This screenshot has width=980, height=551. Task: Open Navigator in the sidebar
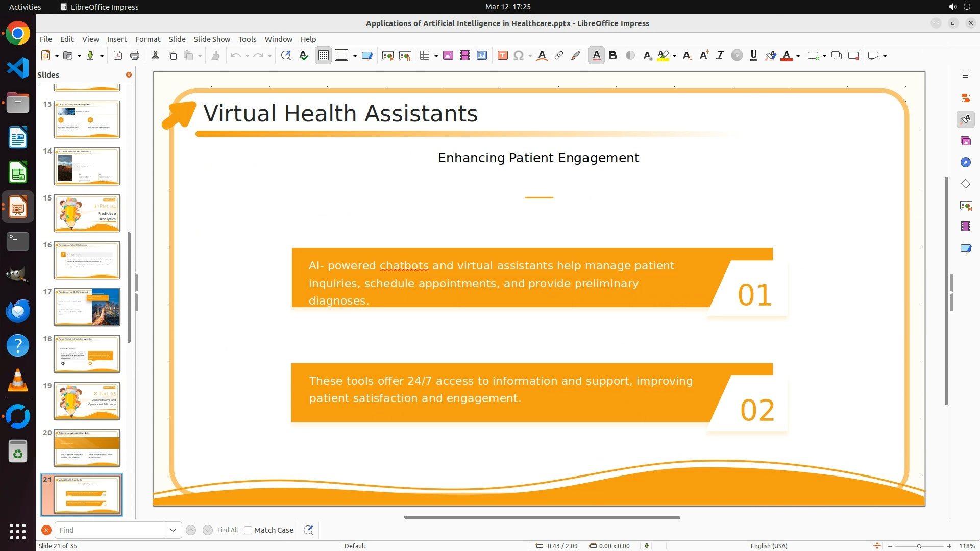[x=965, y=162]
